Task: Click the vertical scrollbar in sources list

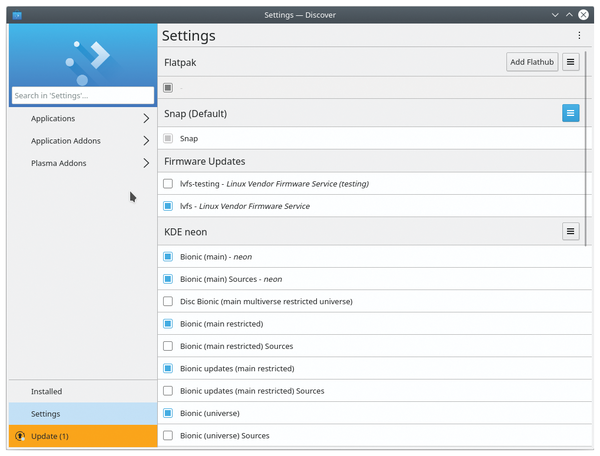Action: coord(585,149)
